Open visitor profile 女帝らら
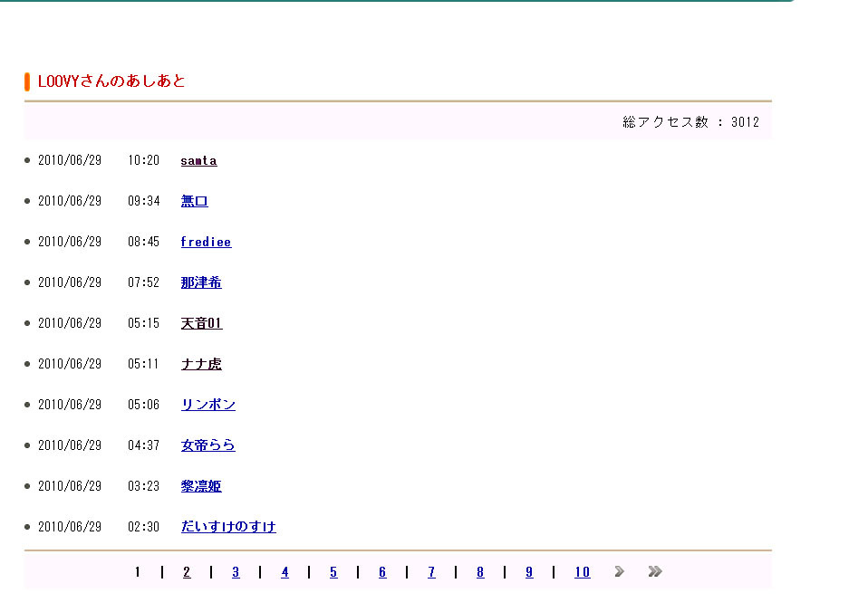Image resolution: width=868 pixels, height=612 pixels. coord(207,445)
